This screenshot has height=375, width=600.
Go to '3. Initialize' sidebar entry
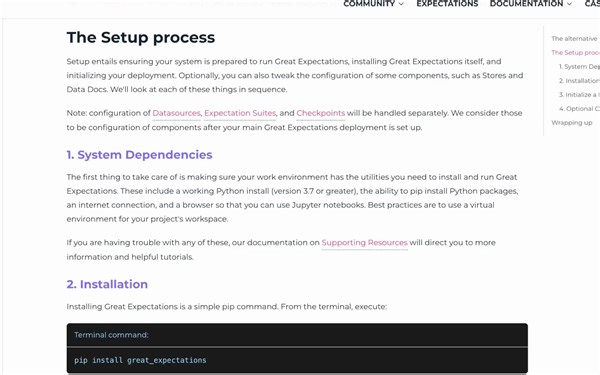click(579, 95)
